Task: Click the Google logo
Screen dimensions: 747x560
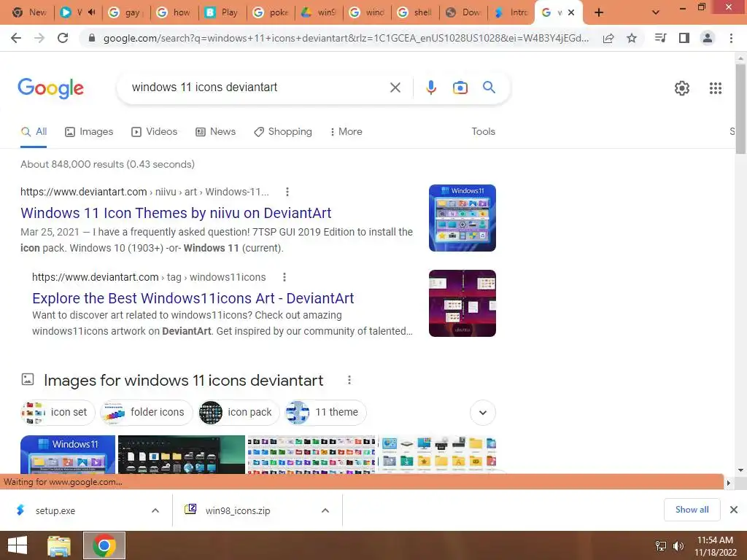Action: 50,88
